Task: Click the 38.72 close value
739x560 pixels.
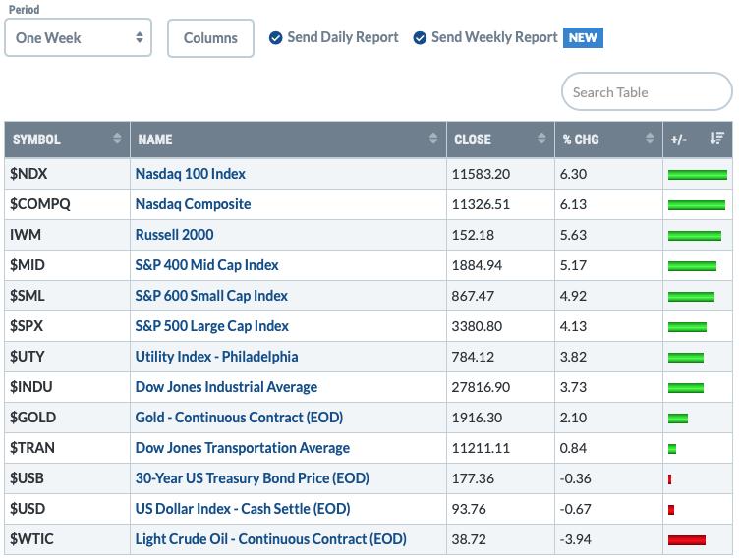Action: tap(469, 539)
